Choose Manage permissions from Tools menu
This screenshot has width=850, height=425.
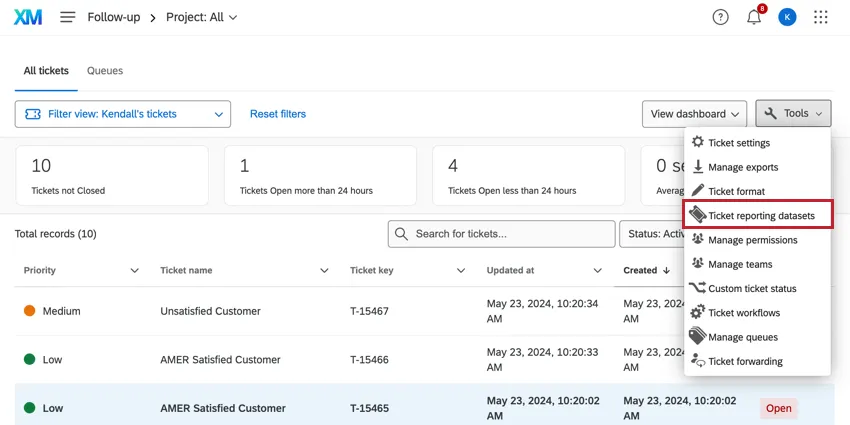pos(752,240)
